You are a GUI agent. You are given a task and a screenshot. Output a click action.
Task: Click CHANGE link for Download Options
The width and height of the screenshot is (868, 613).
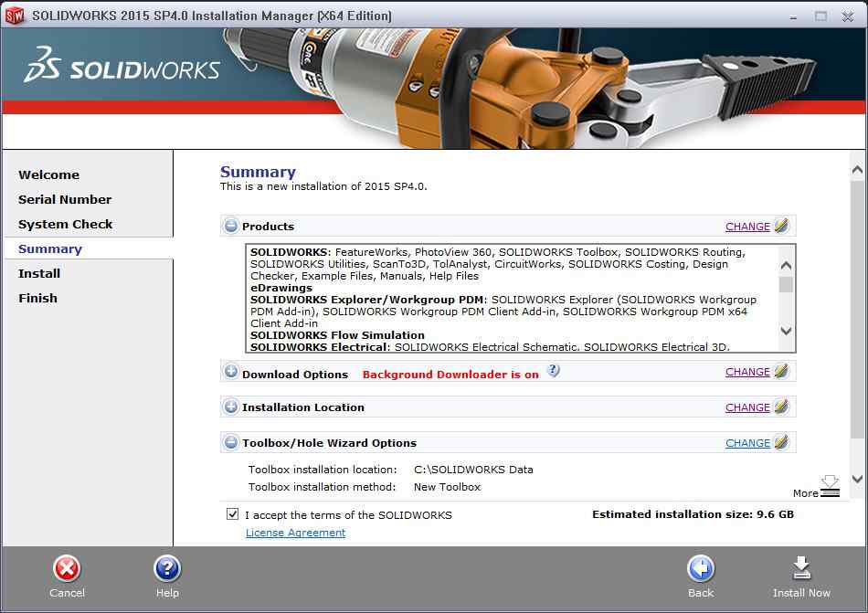[747, 372]
